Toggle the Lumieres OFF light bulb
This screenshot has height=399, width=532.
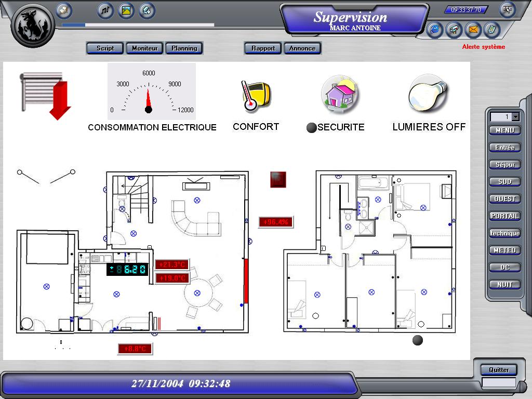point(428,95)
